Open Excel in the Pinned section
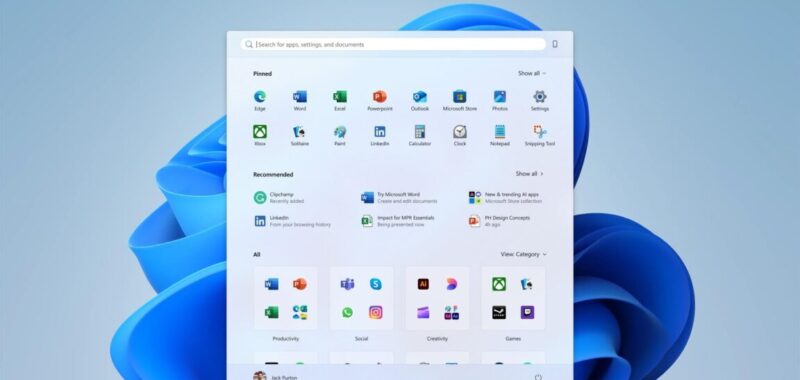 tap(340, 100)
